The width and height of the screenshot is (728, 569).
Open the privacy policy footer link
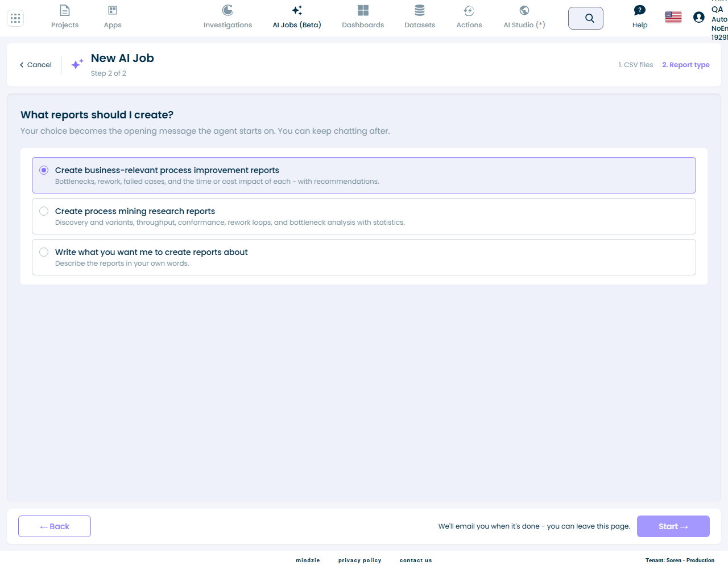[359, 560]
